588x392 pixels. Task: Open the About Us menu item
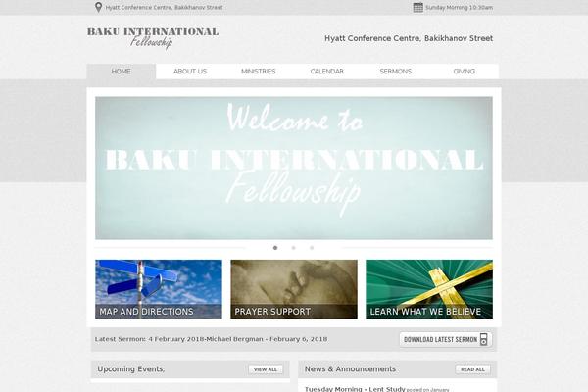190,72
